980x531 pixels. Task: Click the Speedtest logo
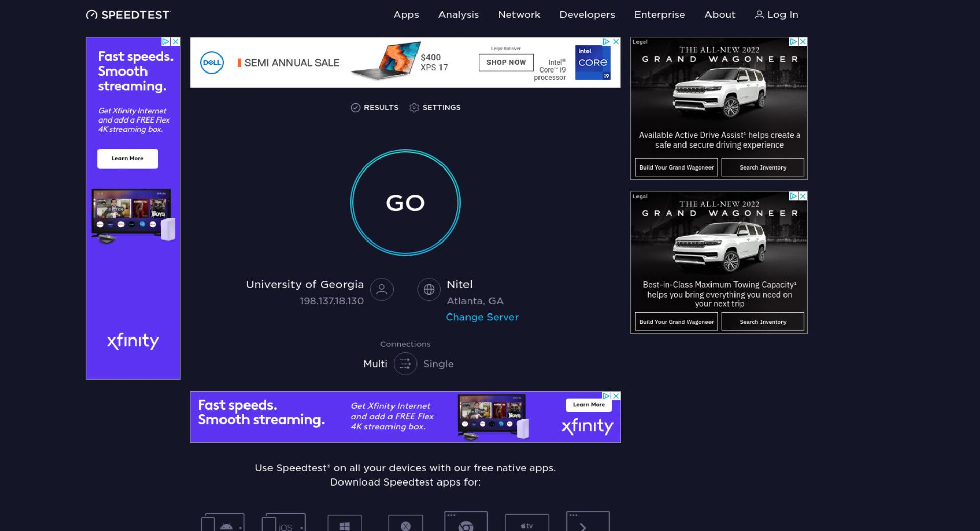click(x=128, y=15)
